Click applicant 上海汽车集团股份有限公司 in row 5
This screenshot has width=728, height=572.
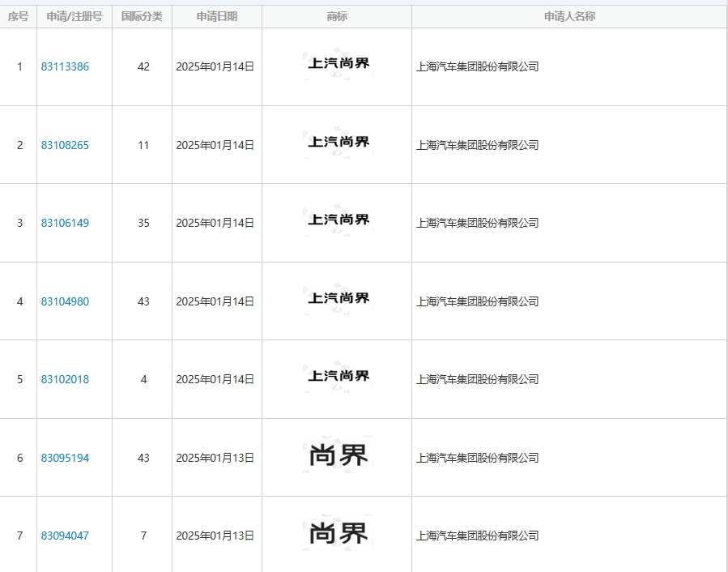coord(477,379)
